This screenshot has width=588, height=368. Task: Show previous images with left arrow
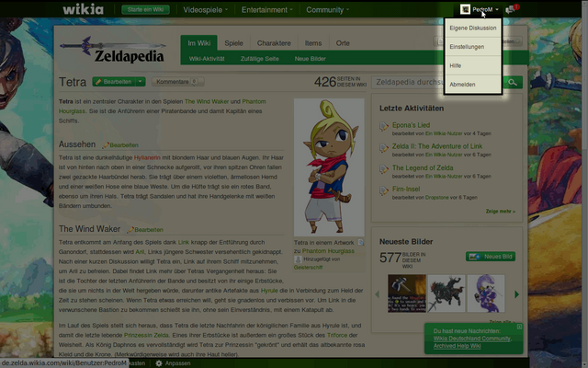click(378, 294)
